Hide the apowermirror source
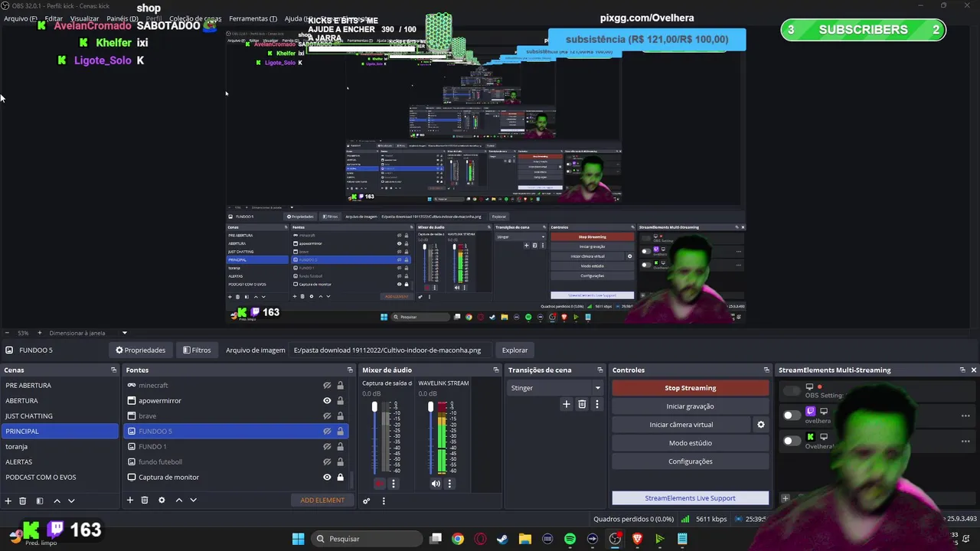Screen dimensions: 980x551 (327, 400)
